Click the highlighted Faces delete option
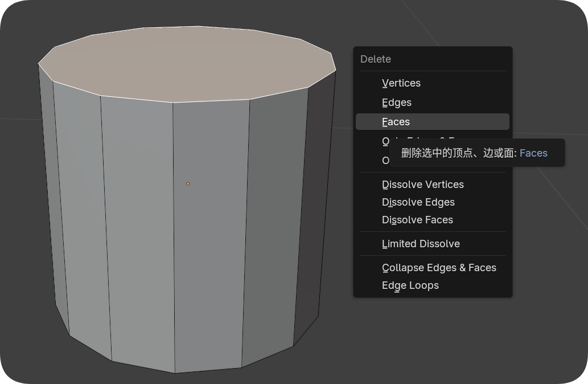This screenshot has width=588, height=384. coord(396,122)
